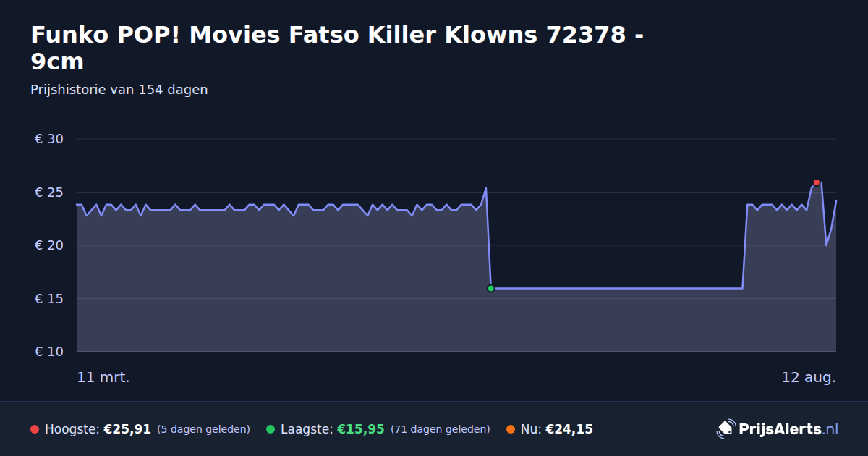Click the Prijshistorie van 154 dagen subtitle
The width and height of the screenshot is (868, 456).
pyautogui.click(x=119, y=90)
